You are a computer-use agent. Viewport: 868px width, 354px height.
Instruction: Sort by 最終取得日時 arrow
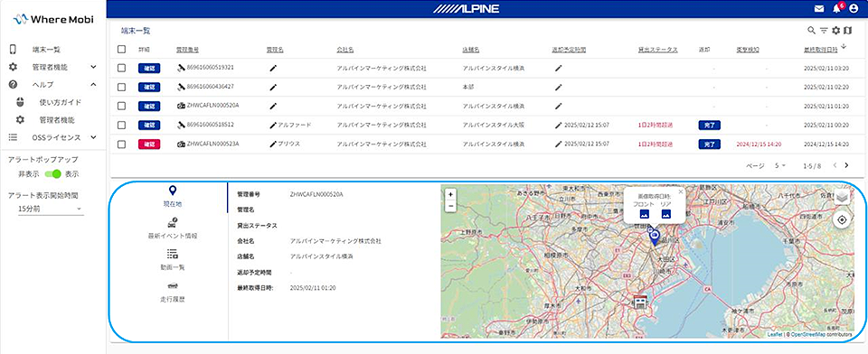coord(843,47)
